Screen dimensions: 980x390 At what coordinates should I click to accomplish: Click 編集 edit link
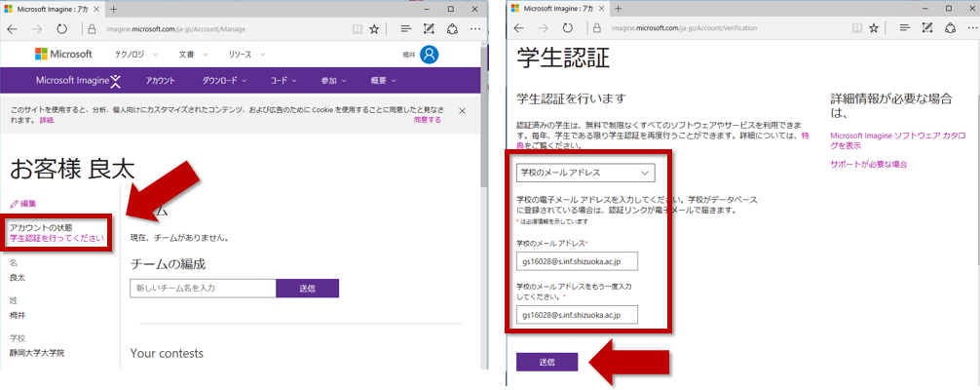point(23,204)
